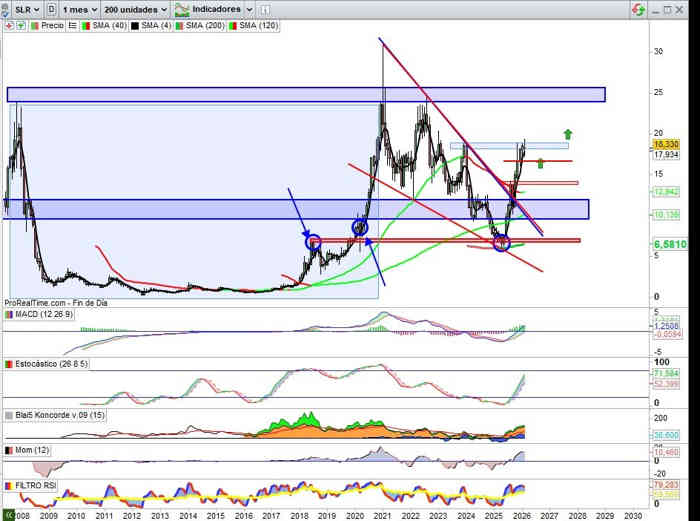Expand the 200 unidades dropdown
700x521 pixels.
point(135,9)
